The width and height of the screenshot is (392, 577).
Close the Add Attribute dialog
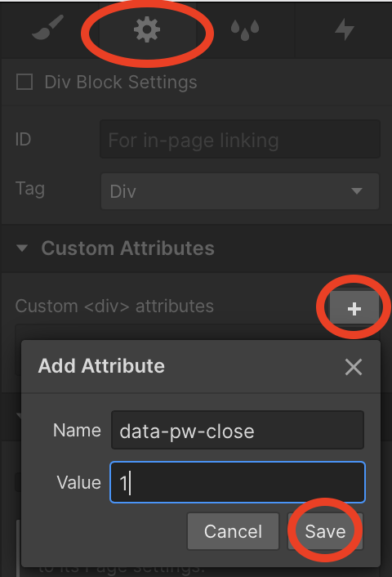354,366
